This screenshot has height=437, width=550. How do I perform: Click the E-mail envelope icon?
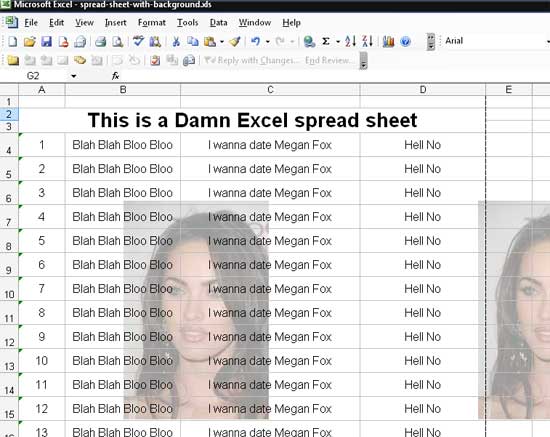point(80,42)
